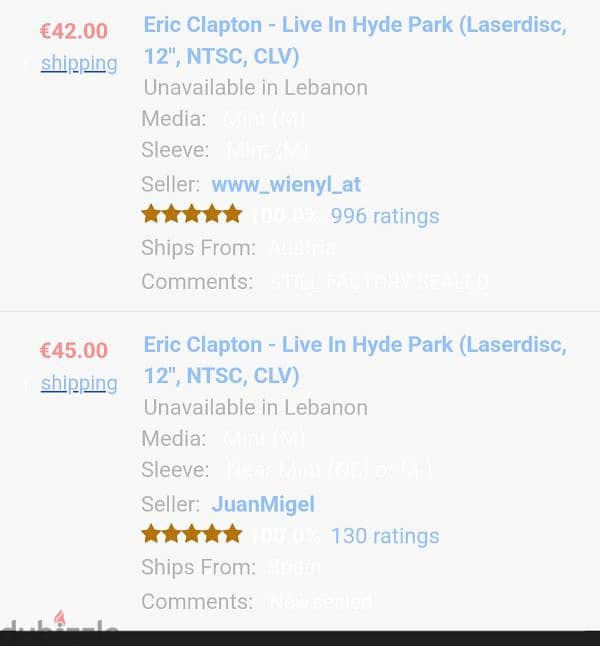Open the €42.00 Eric Clapton Laserdisc listing title
The height and width of the screenshot is (646, 600).
(355, 40)
